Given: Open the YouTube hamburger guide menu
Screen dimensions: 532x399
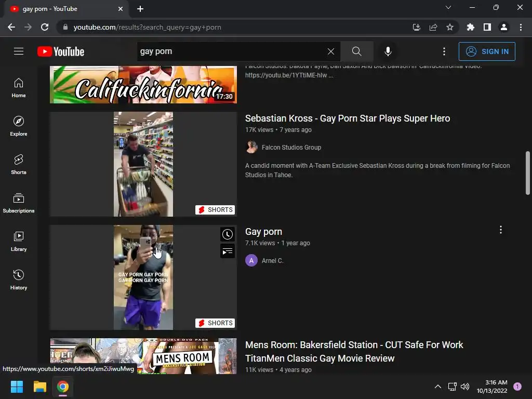Looking at the screenshot, I should [x=19, y=51].
